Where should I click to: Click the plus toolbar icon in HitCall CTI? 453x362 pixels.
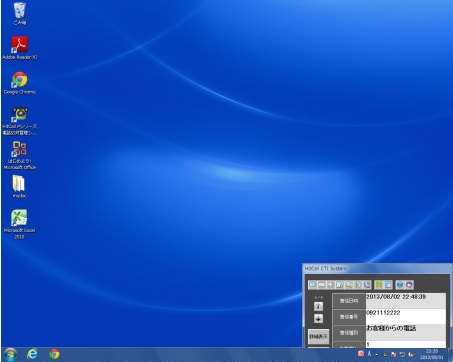click(x=331, y=285)
